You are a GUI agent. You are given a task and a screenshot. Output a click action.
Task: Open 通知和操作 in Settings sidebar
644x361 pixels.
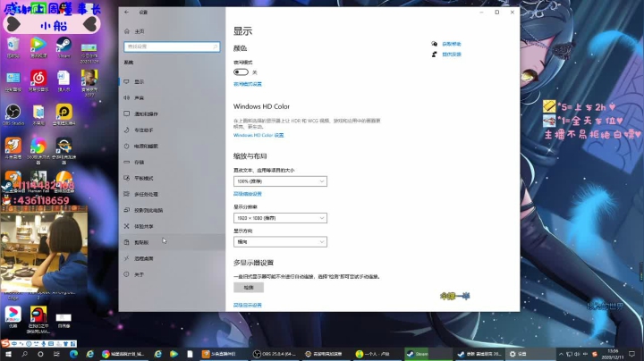click(172, 113)
